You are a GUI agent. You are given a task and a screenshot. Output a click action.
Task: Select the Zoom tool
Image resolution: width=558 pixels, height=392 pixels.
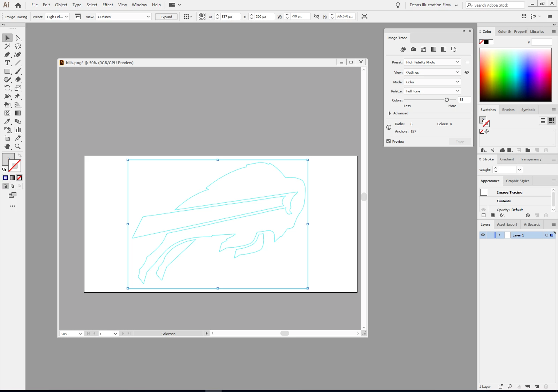pos(18,146)
